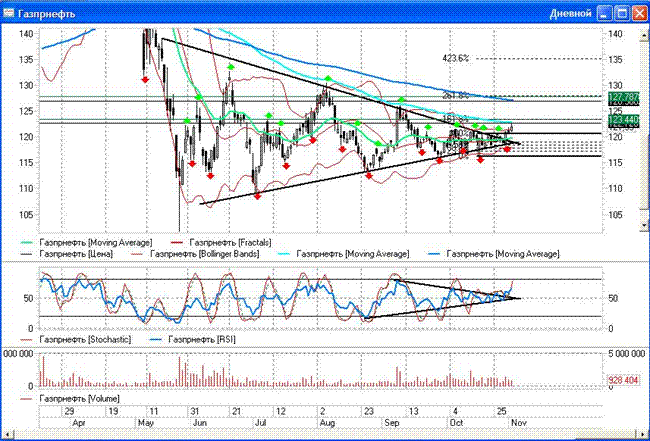The width and height of the screenshot is (650, 441).
Task: Click the price chart scroll-down arrow
Action: pyautogui.click(x=644, y=225)
